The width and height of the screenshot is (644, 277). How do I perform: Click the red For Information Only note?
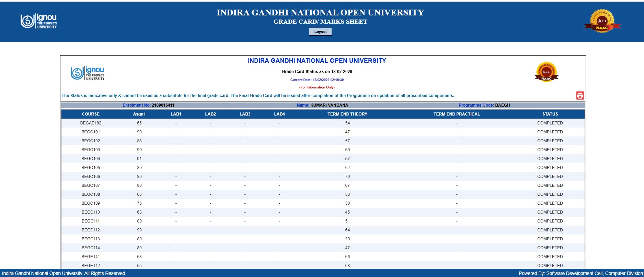click(317, 87)
